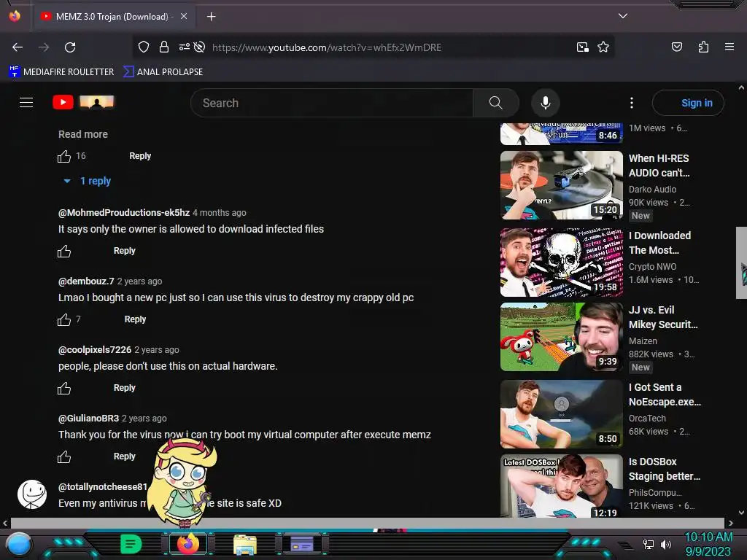Reply to @dembouz.7 comment
Screen dimensions: 747x560
click(x=135, y=319)
